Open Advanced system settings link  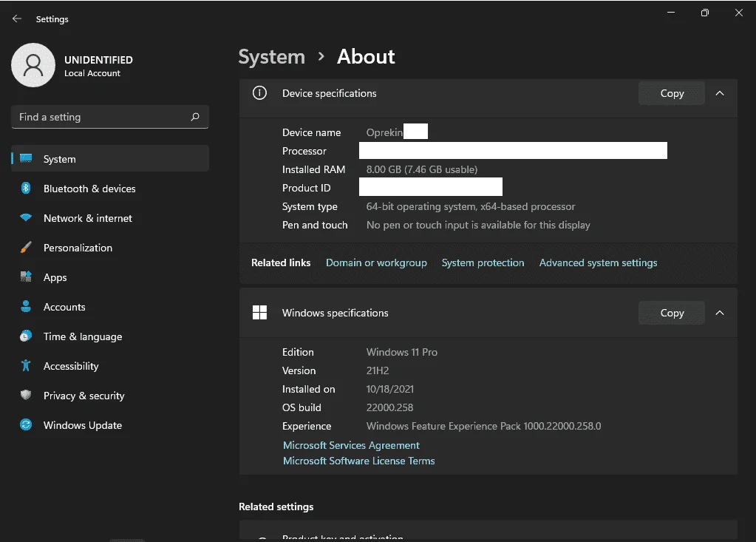(x=598, y=262)
